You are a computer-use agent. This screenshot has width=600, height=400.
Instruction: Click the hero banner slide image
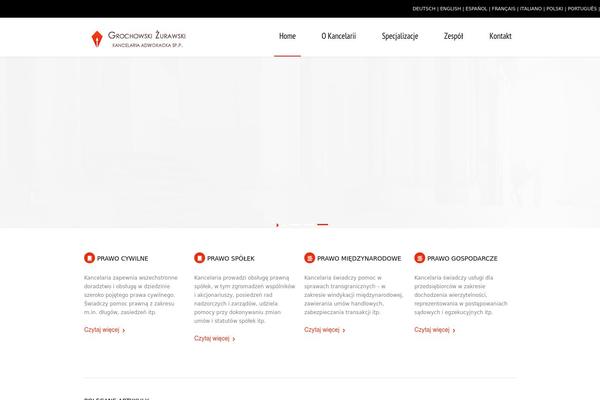[x=300, y=142]
